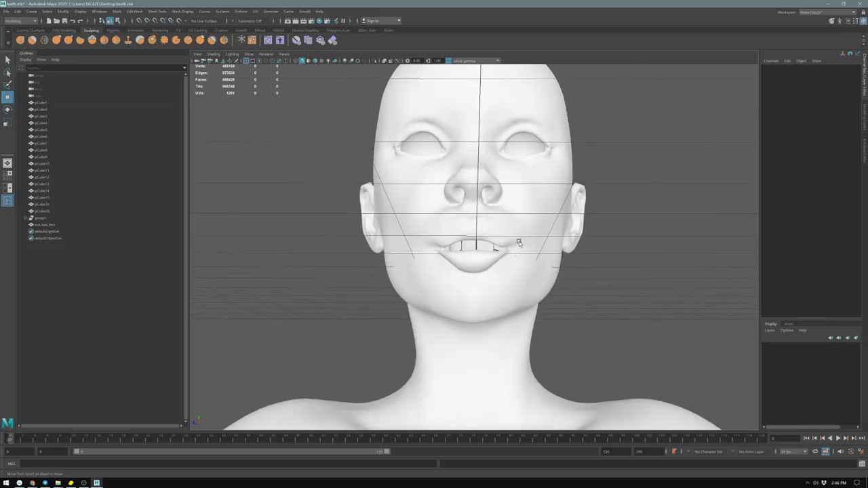
Task: Open the Deform menu
Action: tap(241, 12)
